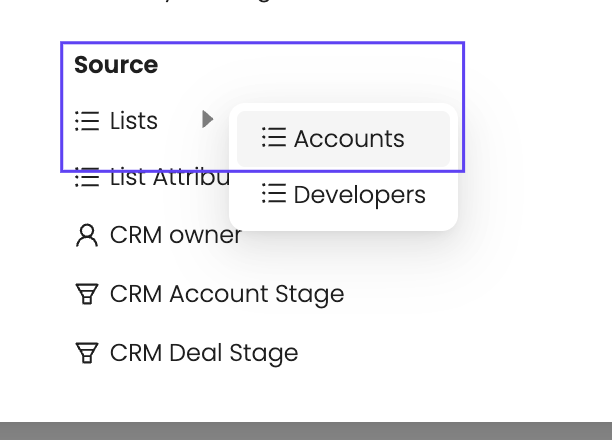Choose Developers in the Lists submenu
This screenshot has height=440, width=612.
[x=343, y=194]
